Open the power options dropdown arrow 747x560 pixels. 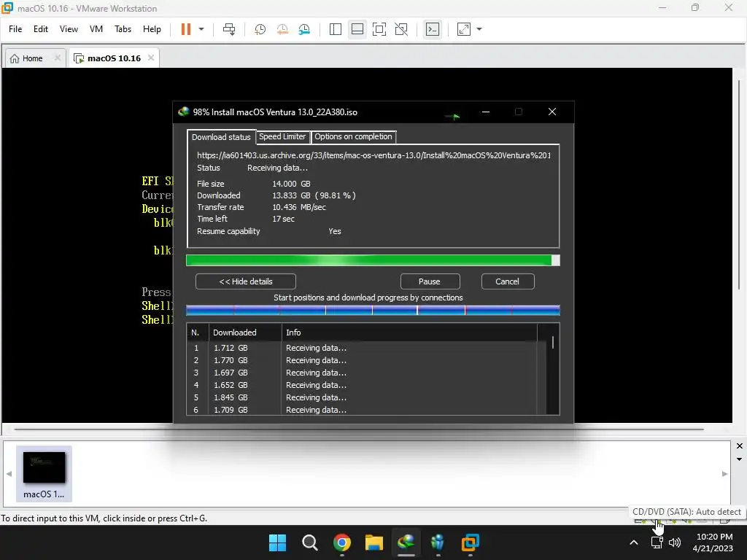201,29
